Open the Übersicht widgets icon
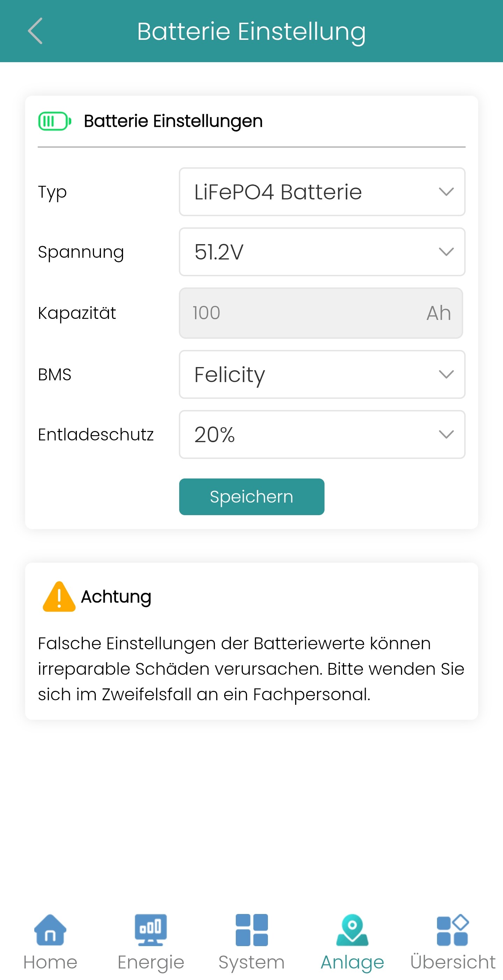 pos(453,929)
